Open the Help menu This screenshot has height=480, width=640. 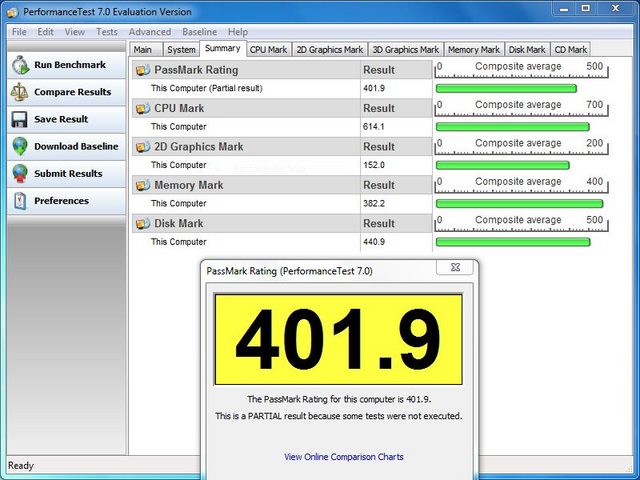(238, 32)
